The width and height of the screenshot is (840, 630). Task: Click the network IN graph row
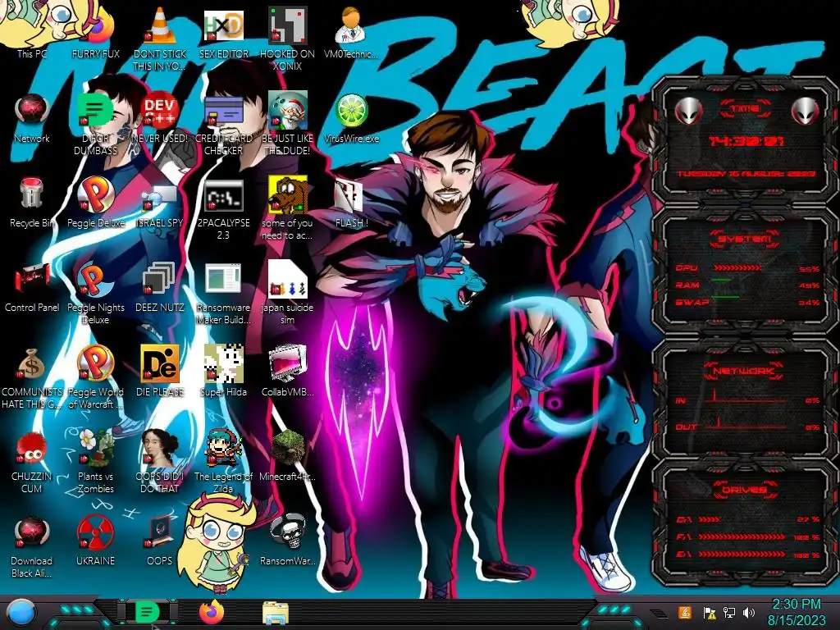(748, 398)
